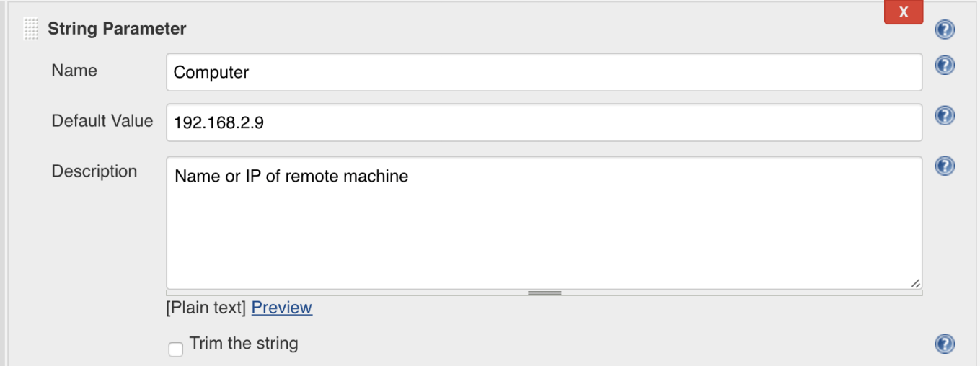
Task: Click into the Name field containing Computer
Action: pyautogui.click(x=544, y=72)
